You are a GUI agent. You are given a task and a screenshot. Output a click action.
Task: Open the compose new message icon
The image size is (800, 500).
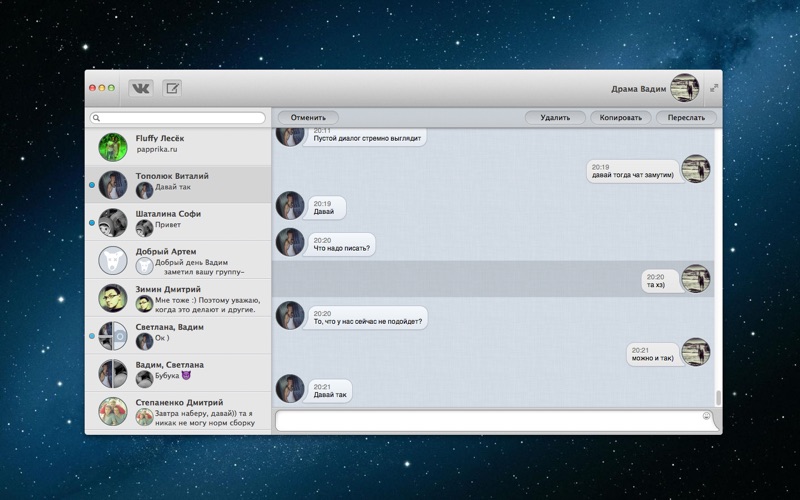coord(172,88)
